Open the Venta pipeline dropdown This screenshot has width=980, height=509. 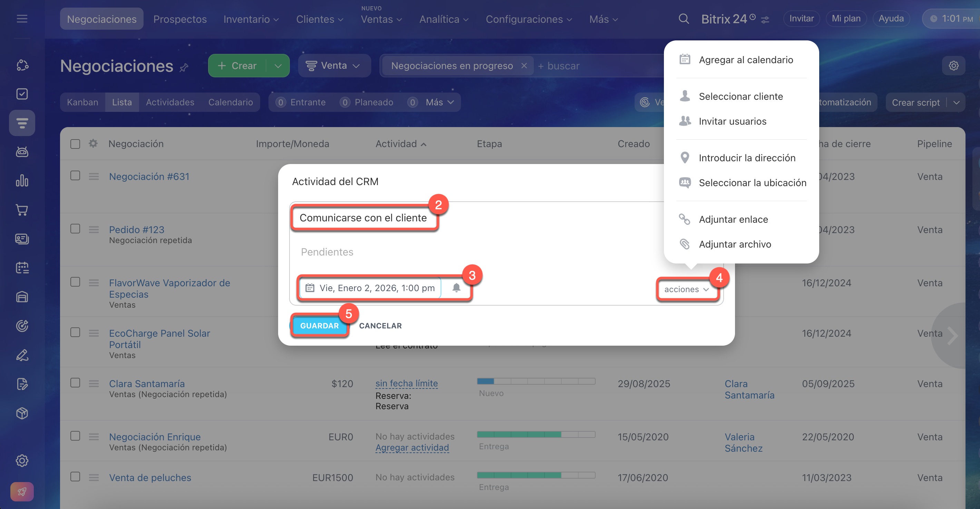[334, 66]
